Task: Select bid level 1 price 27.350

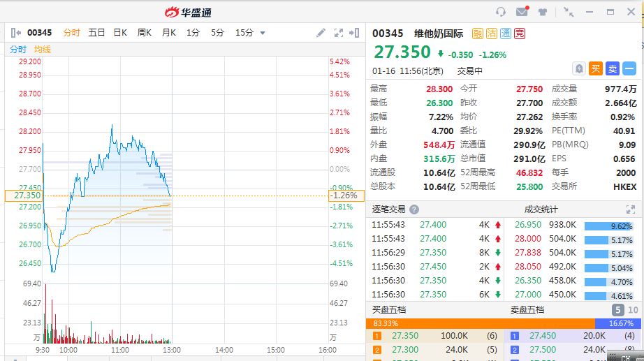Action: click(405, 336)
